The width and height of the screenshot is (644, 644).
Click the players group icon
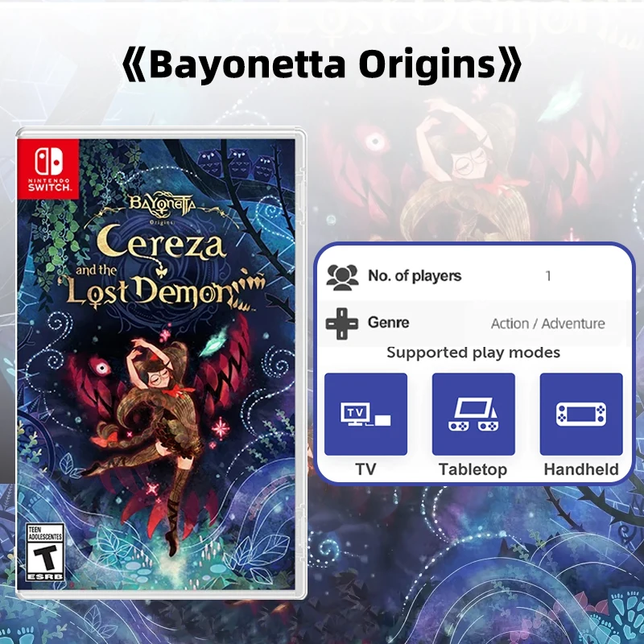342,277
